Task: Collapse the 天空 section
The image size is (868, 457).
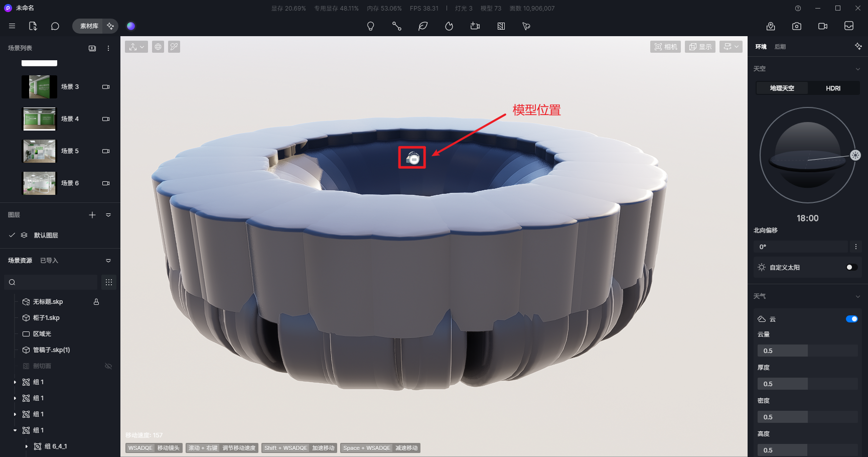Action: click(x=857, y=69)
